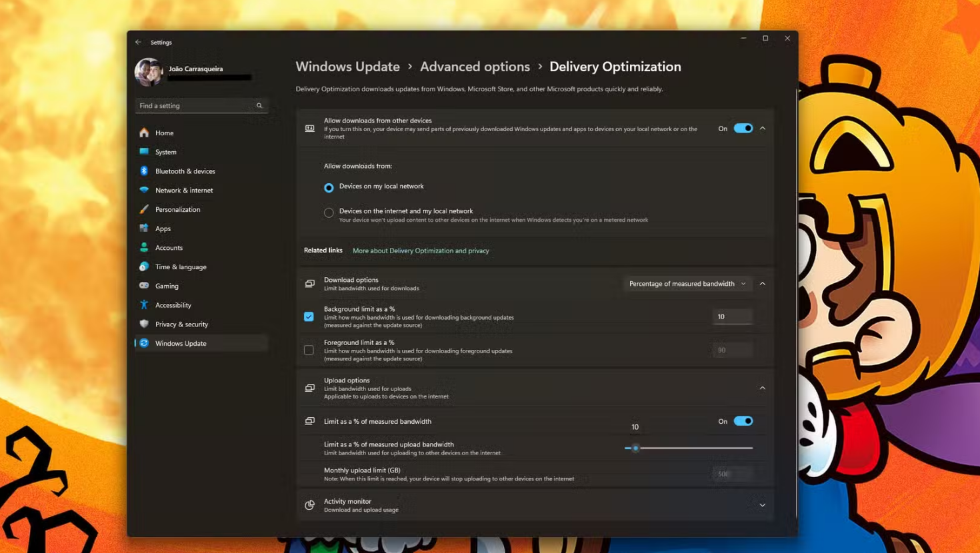Click the Download options icon

[x=310, y=284]
